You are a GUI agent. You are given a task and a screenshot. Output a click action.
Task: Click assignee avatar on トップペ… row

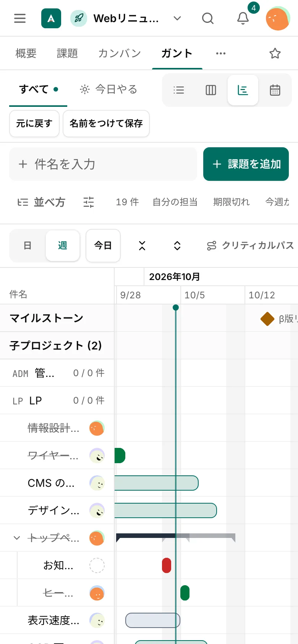(97, 538)
